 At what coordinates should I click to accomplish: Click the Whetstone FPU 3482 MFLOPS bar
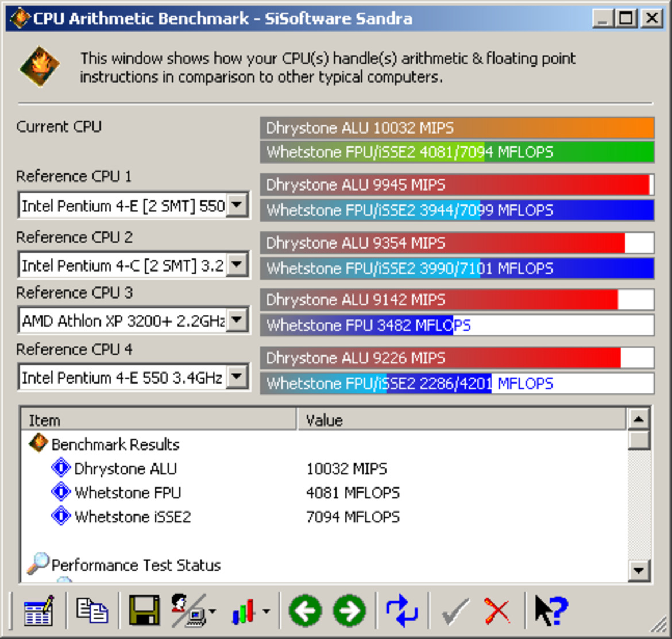pos(457,325)
